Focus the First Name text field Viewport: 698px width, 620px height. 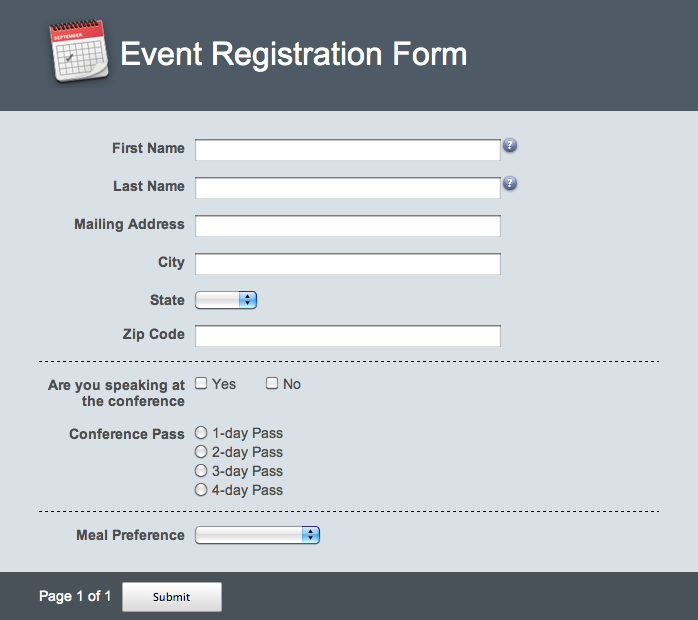[x=348, y=150]
